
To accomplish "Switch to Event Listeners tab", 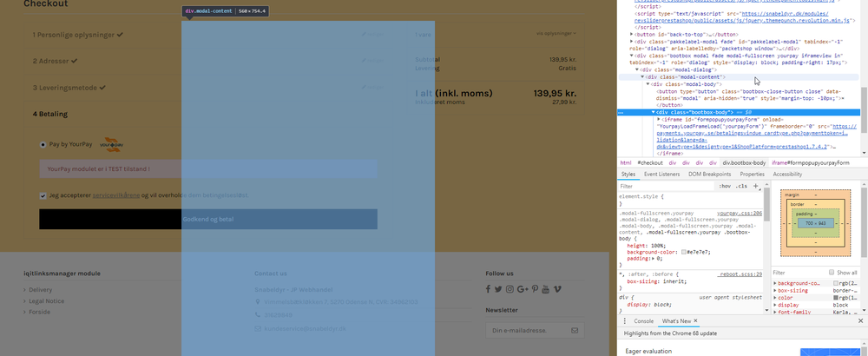I will [661, 175].
